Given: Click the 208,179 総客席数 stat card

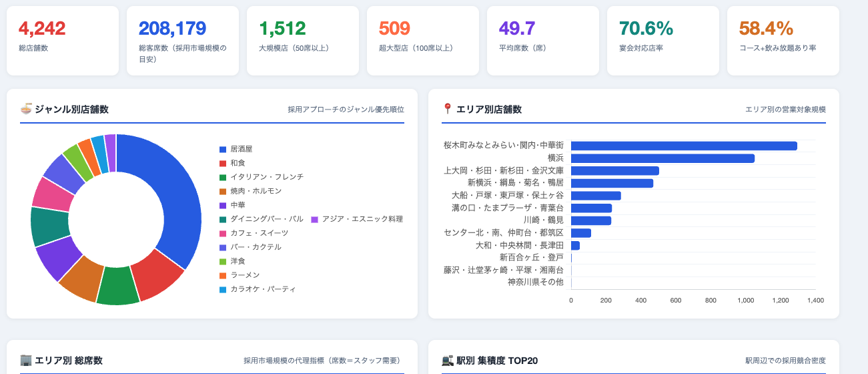Looking at the screenshot, I should click(x=183, y=41).
